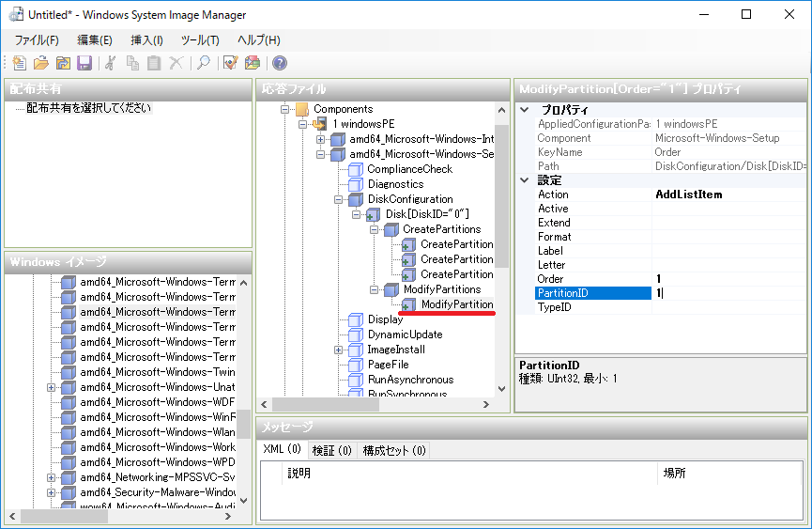Collapse the Components tree node
812x529 pixels.
(x=284, y=109)
